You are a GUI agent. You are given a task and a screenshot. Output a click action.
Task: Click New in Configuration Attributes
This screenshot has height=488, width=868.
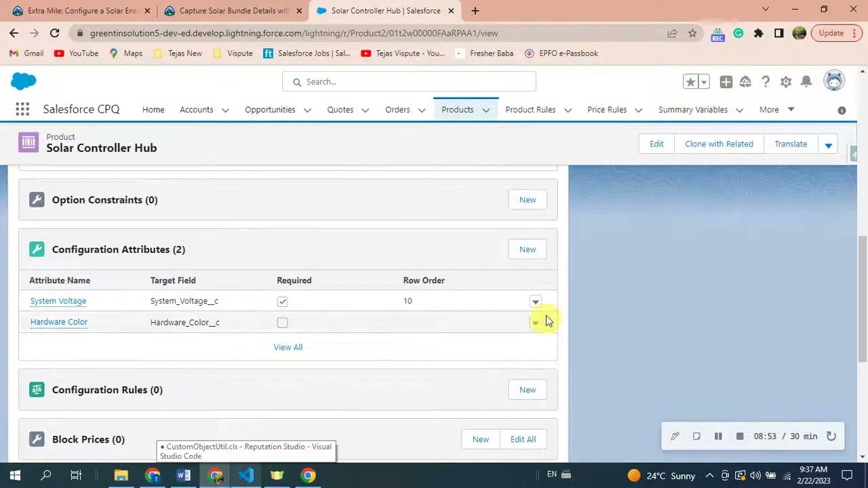pyautogui.click(x=528, y=249)
